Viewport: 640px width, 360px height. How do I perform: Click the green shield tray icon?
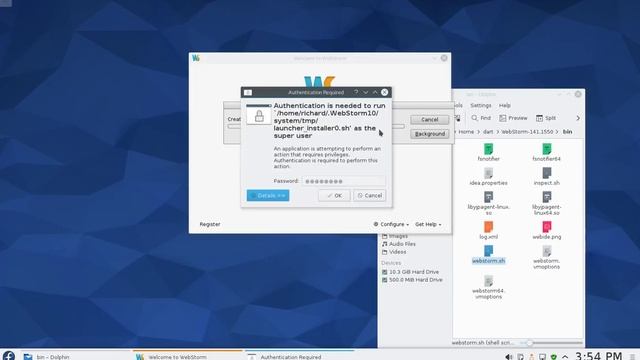553,357
